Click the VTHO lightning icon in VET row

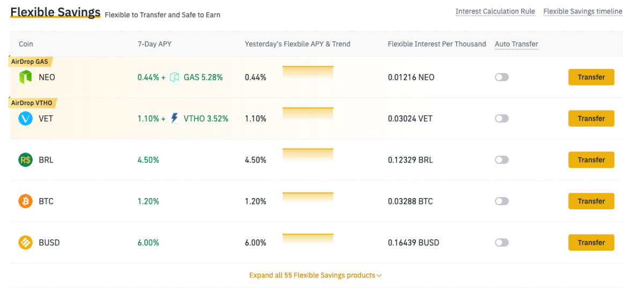(174, 119)
